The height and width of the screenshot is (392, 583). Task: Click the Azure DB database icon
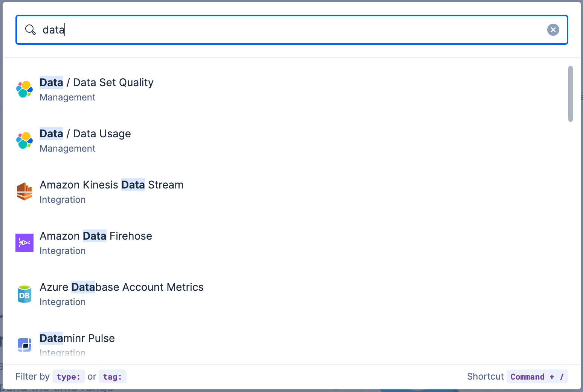24,294
